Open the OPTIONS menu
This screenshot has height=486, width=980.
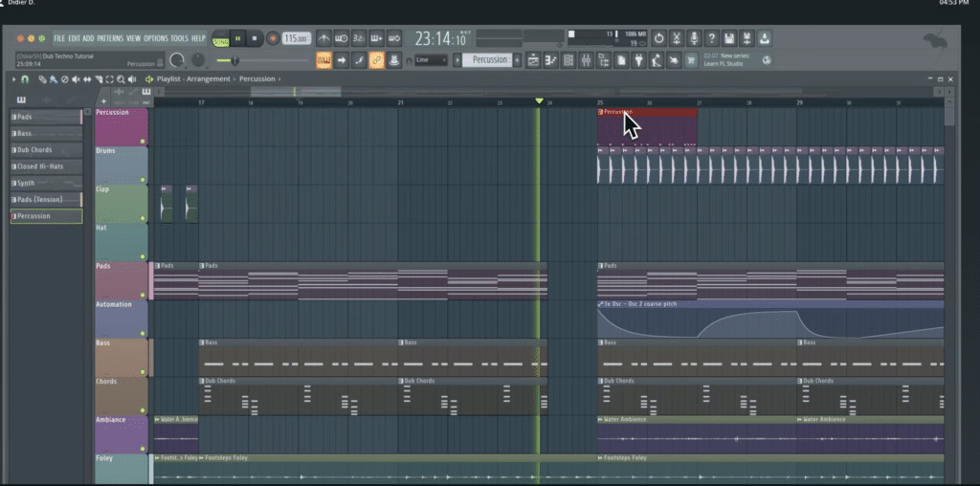[155, 38]
